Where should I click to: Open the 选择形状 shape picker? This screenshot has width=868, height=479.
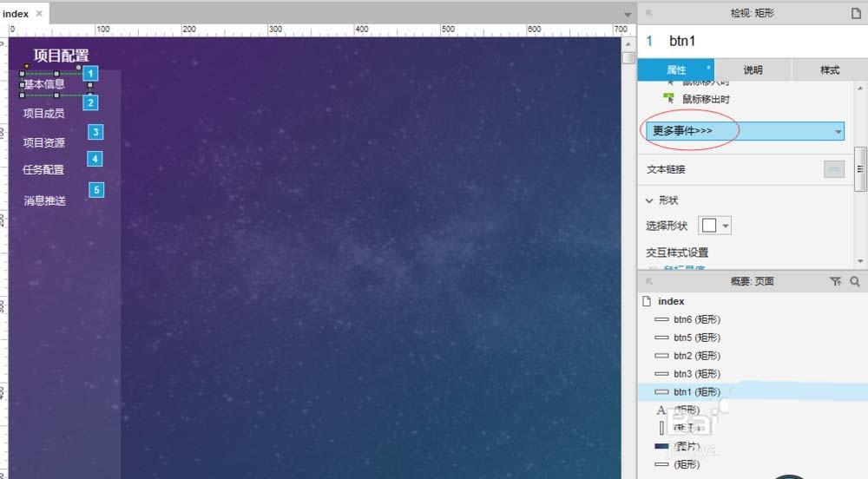714,226
